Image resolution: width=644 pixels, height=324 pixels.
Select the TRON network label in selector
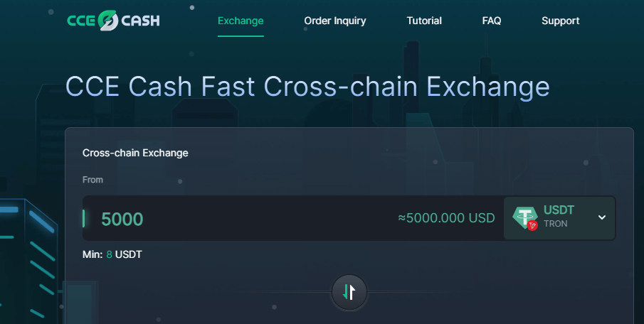point(555,224)
